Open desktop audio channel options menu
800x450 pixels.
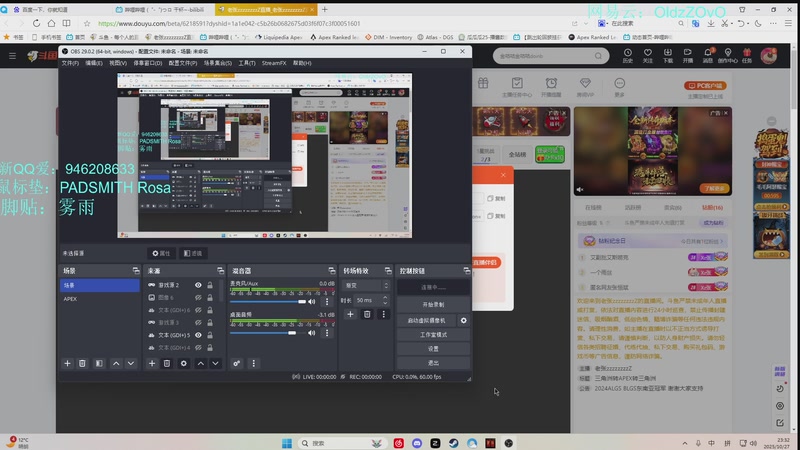pos(327,333)
